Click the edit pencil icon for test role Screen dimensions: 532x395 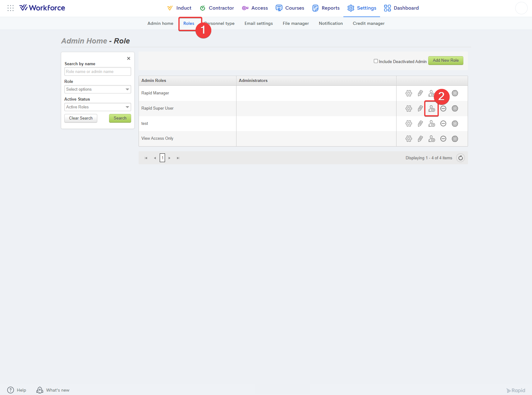tap(420, 124)
